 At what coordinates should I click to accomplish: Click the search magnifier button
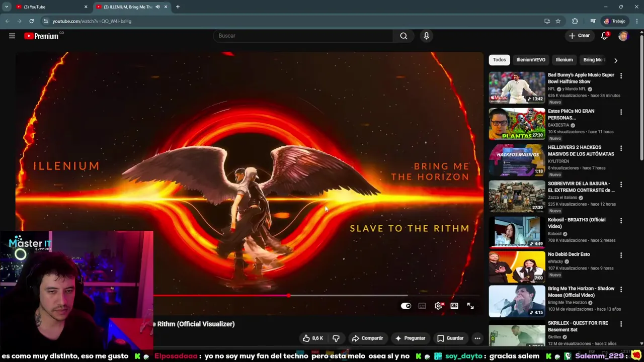click(x=404, y=36)
